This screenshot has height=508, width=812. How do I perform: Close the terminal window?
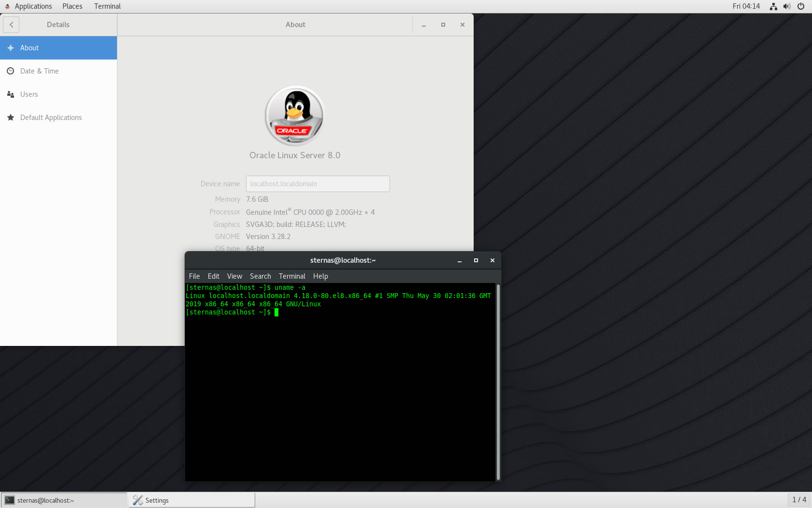click(x=493, y=260)
